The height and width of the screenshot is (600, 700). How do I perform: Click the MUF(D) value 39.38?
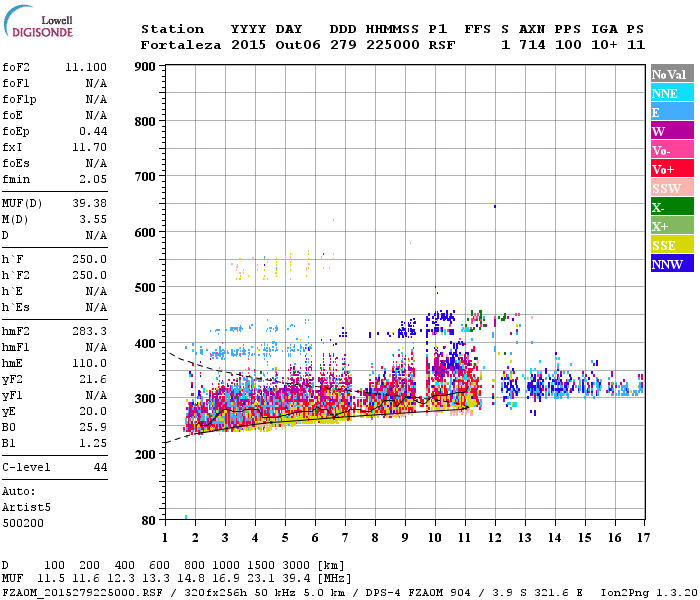(x=90, y=204)
